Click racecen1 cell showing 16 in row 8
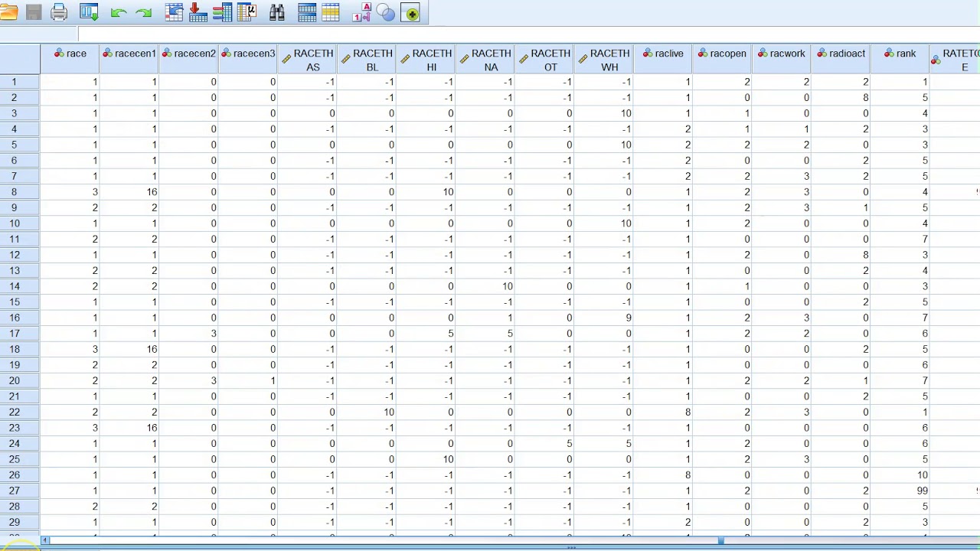The image size is (980, 551). [x=129, y=192]
